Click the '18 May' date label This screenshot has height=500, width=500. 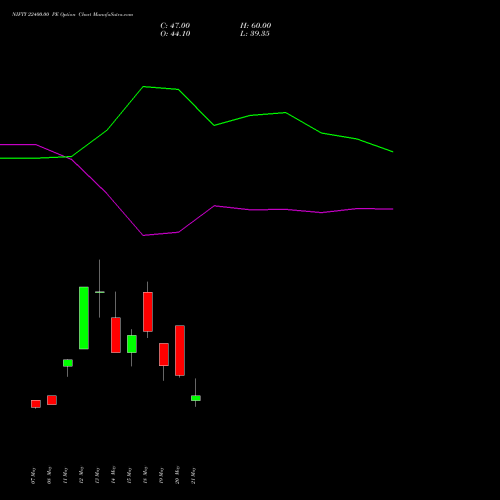pyautogui.click(x=145, y=476)
